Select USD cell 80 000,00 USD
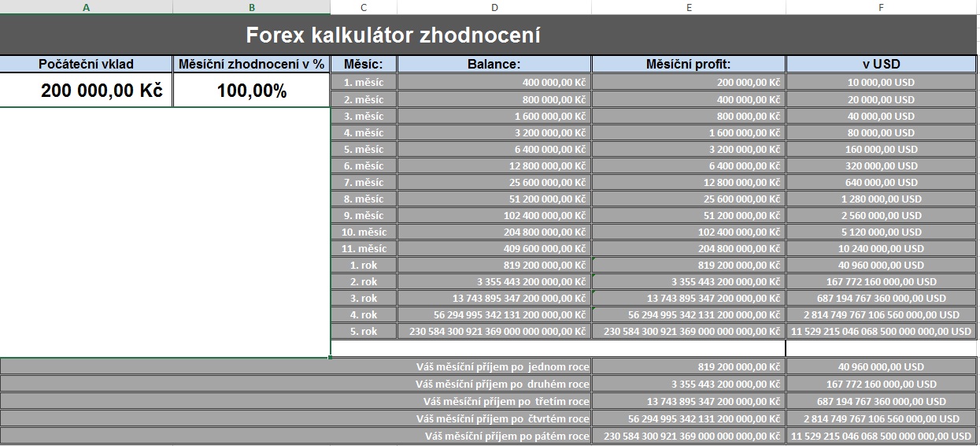 tap(882, 132)
